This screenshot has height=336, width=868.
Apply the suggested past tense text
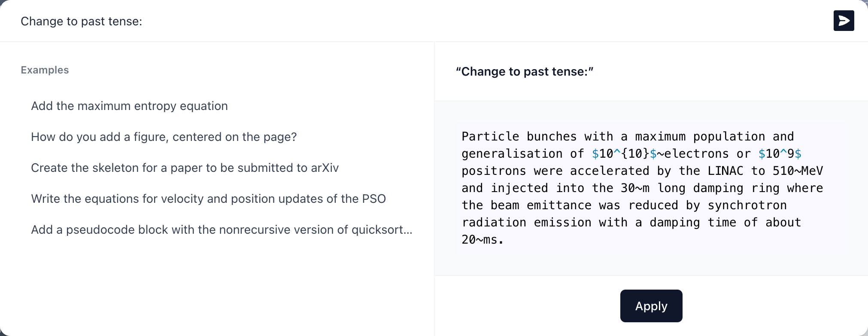click(x=651, y=306)
